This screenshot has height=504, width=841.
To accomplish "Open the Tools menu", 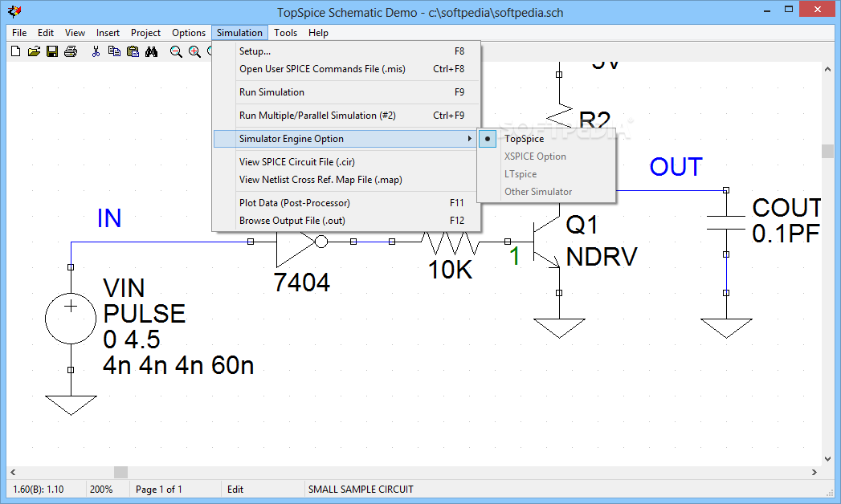I will (285, 33).
